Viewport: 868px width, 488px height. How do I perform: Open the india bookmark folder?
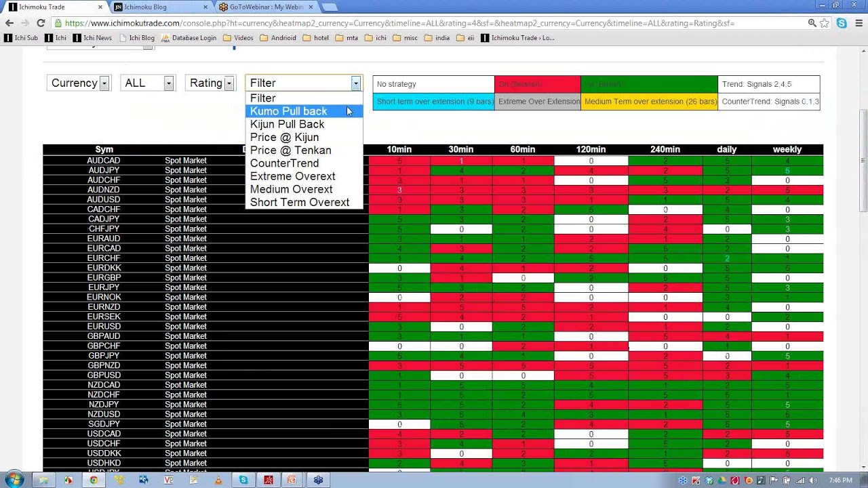pyautogui.click(x=437, y=38)
